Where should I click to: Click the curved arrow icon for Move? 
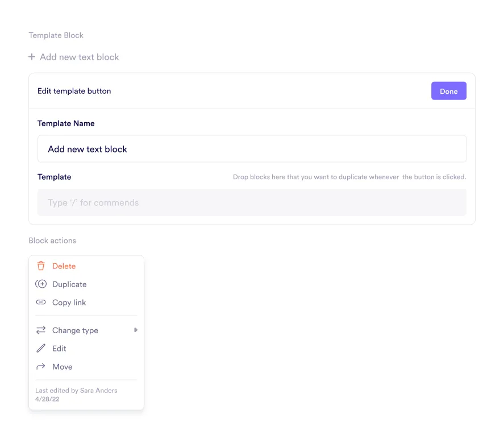coord(41,367)
